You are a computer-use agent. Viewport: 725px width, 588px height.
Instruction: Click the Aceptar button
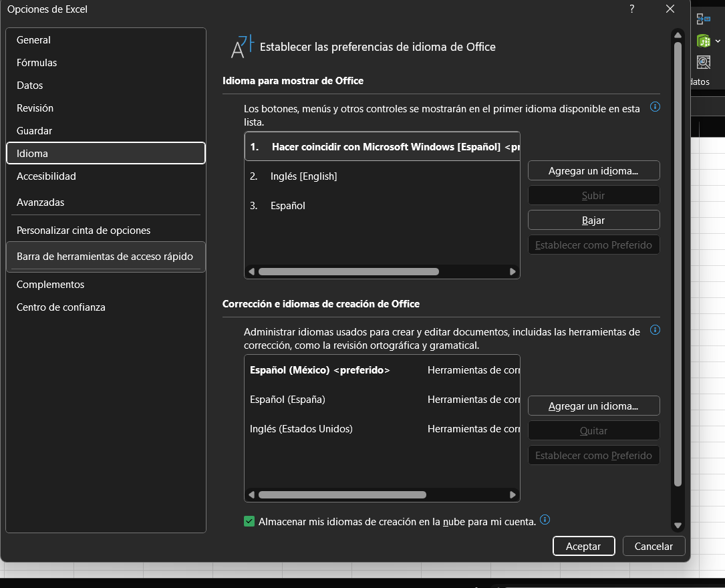click(x=583, y=546)
